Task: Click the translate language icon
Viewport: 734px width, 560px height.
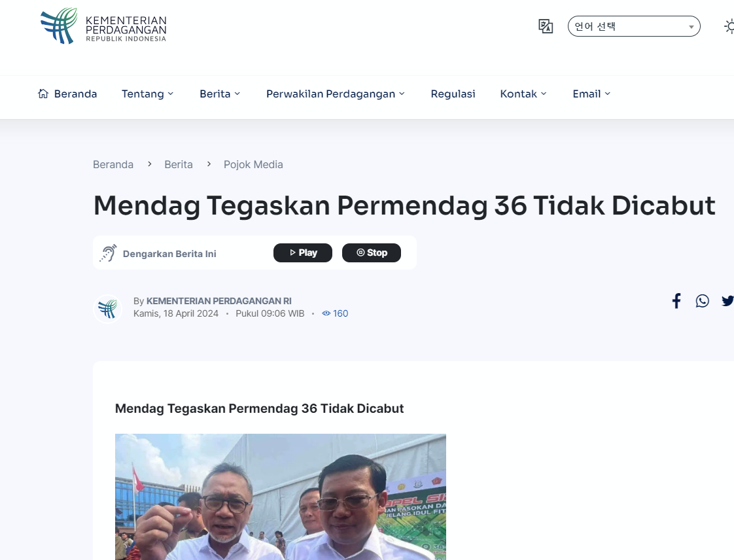Action: (x=546, y=26)
